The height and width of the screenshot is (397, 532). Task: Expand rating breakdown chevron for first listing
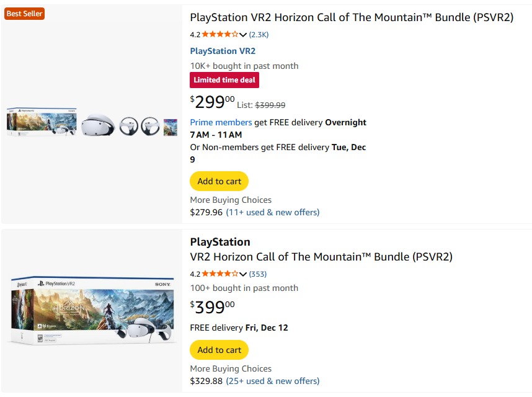coord(243,35)
